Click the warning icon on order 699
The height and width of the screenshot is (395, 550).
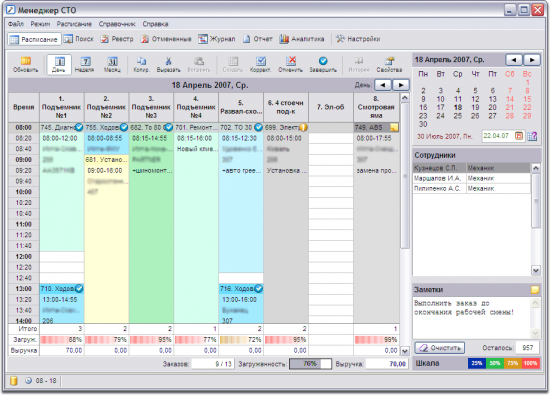pyautogui.click(x=303, y=127)
